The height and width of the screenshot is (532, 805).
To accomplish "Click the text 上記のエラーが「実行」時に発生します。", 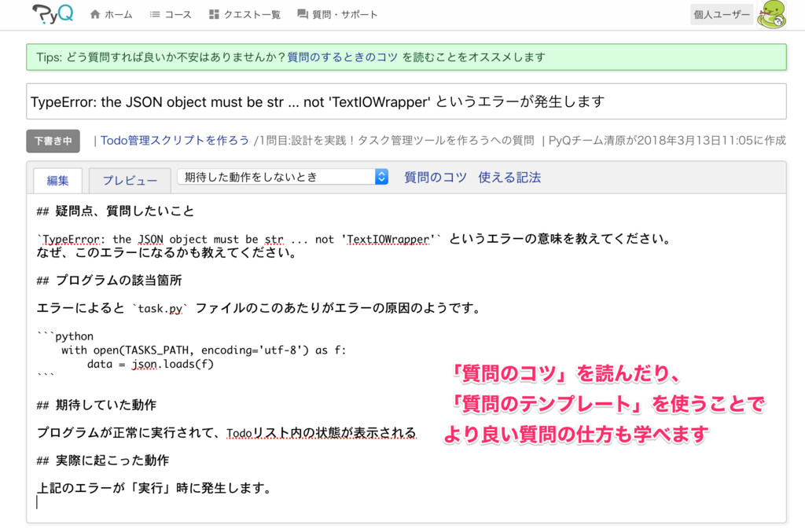I will coord(155,488).
